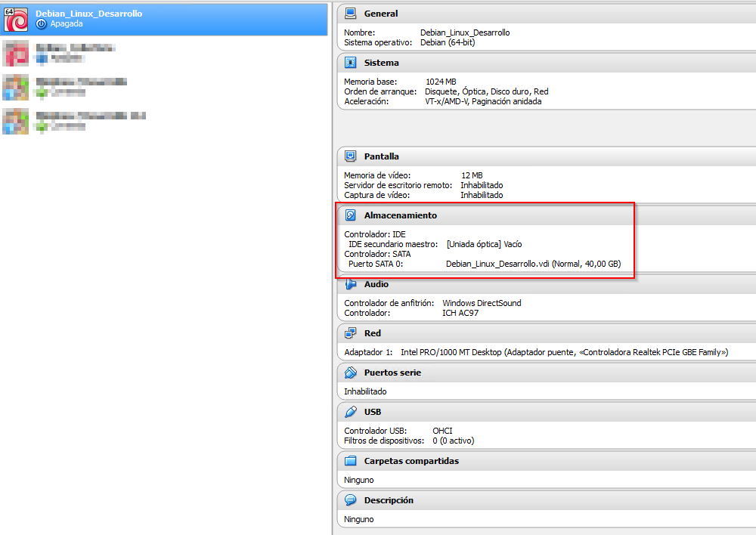Click the power-off status icon beside Apagada
This screenshot has height=535, width=756.
[x=42, y=23]
